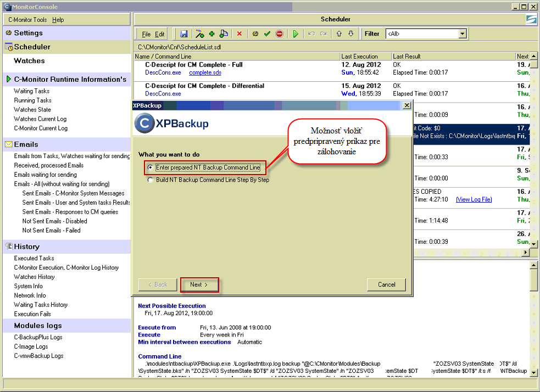Click the move up arrow icon
The image size is (540, 392).
339,33
